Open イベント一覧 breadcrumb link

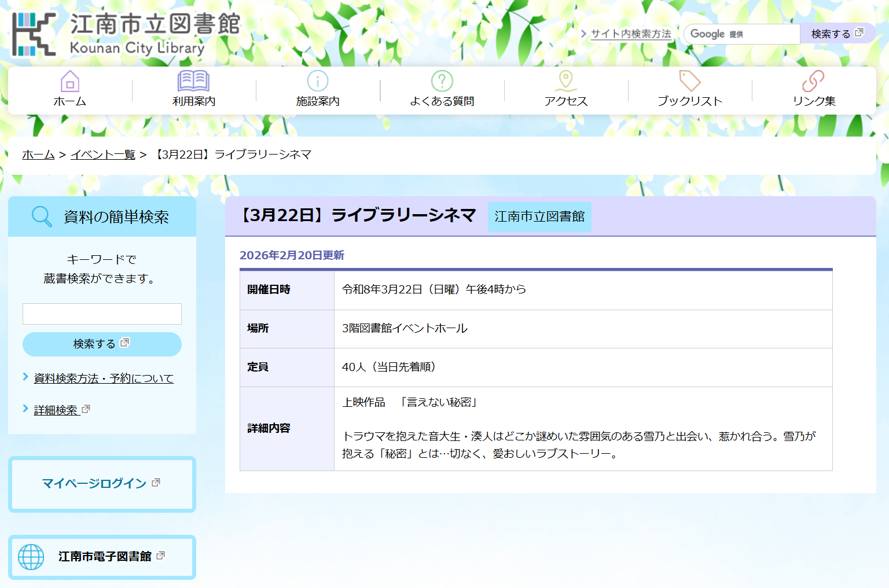click(102, 155)
